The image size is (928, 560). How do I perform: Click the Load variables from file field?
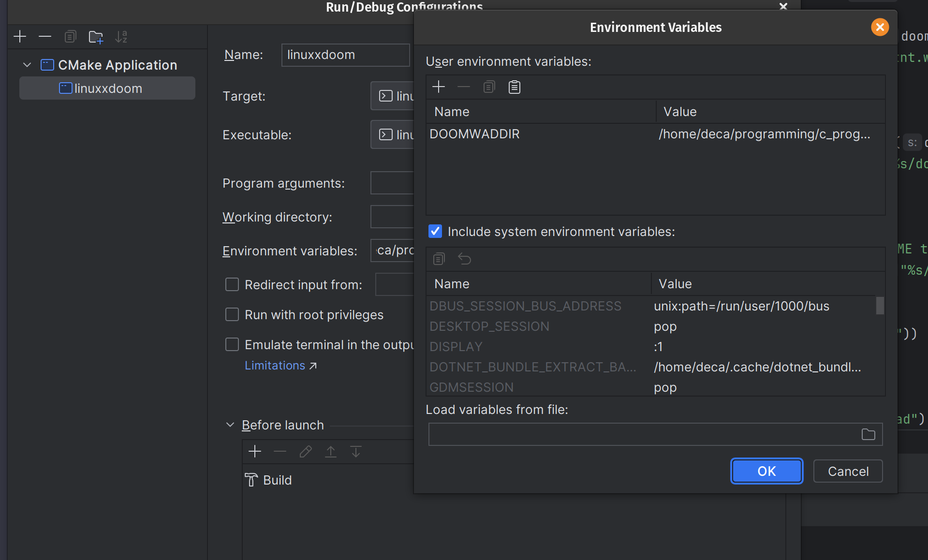(629, 434)
